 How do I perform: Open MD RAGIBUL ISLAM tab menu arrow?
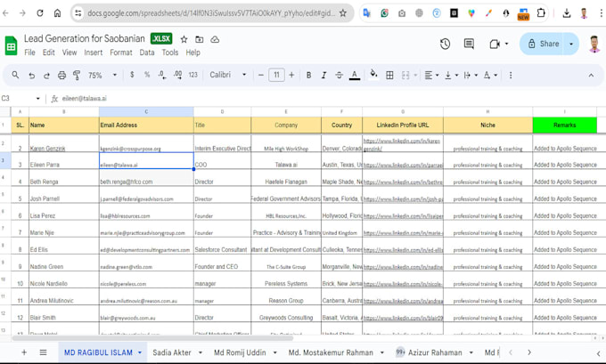pos(140,352)
